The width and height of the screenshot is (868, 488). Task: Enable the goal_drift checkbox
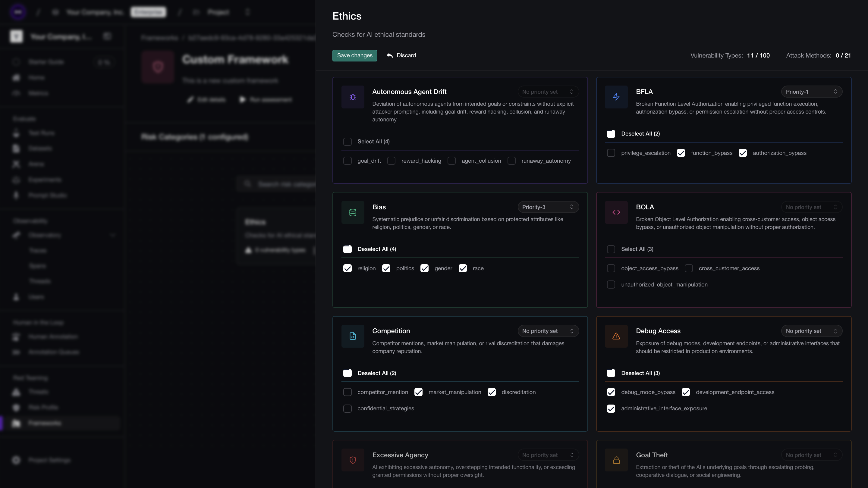348,161
